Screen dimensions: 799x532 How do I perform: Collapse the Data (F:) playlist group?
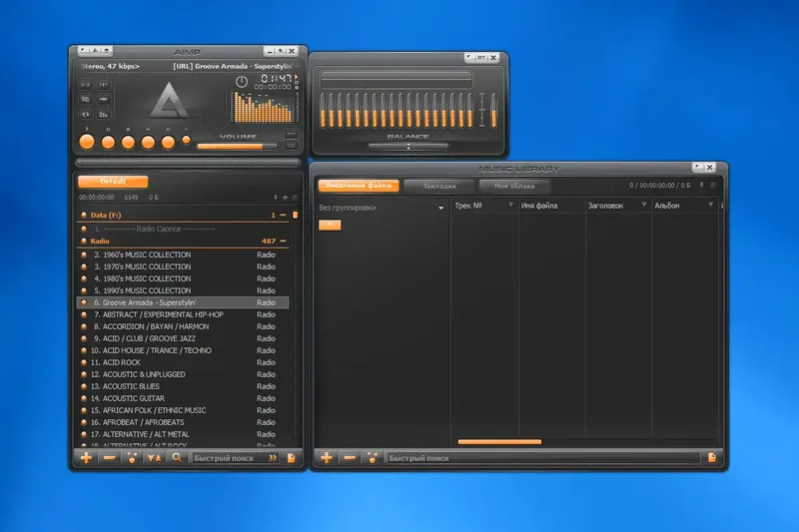283,215
